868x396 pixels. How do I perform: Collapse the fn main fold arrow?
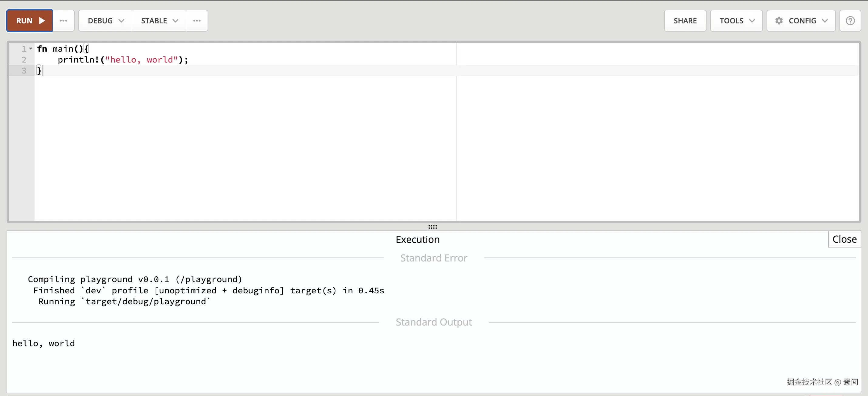coord(31,49)
